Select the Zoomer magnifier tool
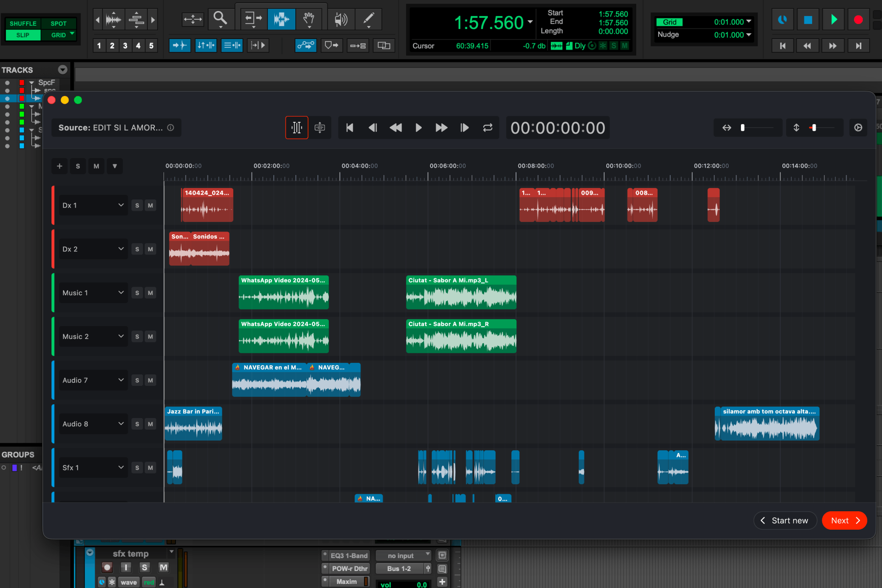This screenshot has width=882, height=588. click(x=220, y=19)
